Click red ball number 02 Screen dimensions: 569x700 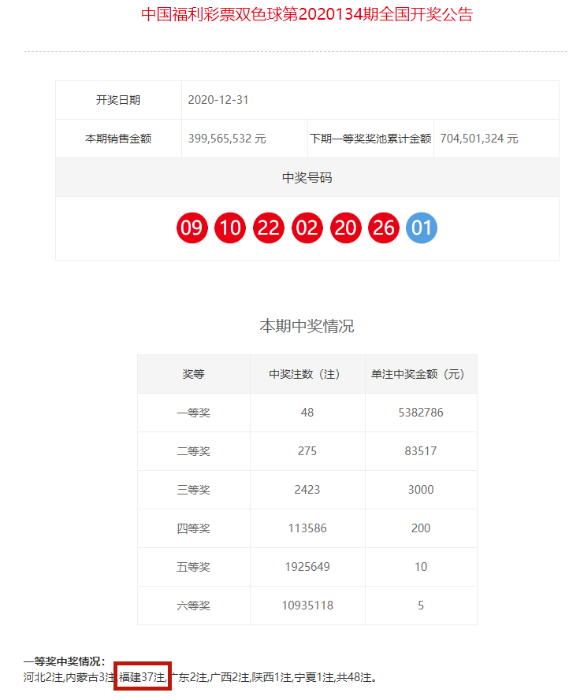click(x=307, y=228)
